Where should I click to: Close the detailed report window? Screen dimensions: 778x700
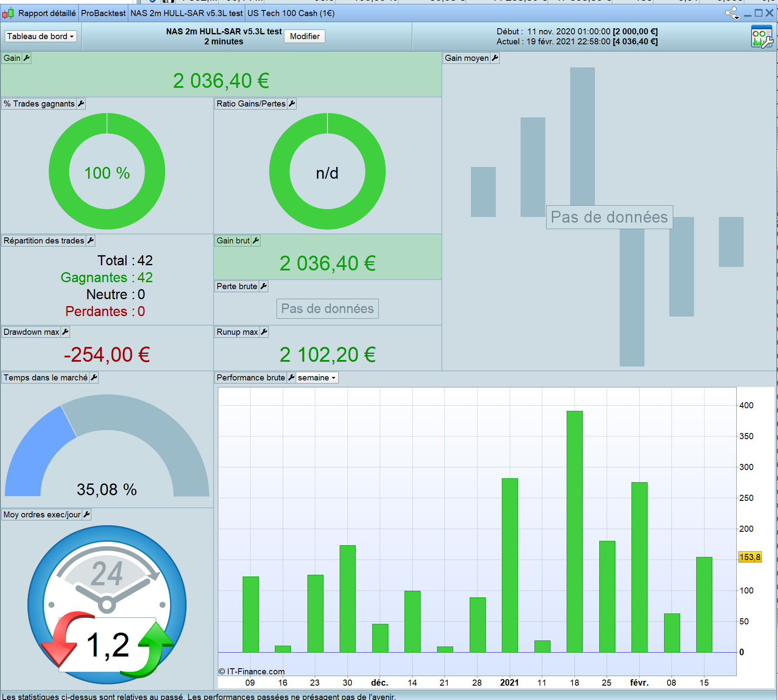pos(769,13)
